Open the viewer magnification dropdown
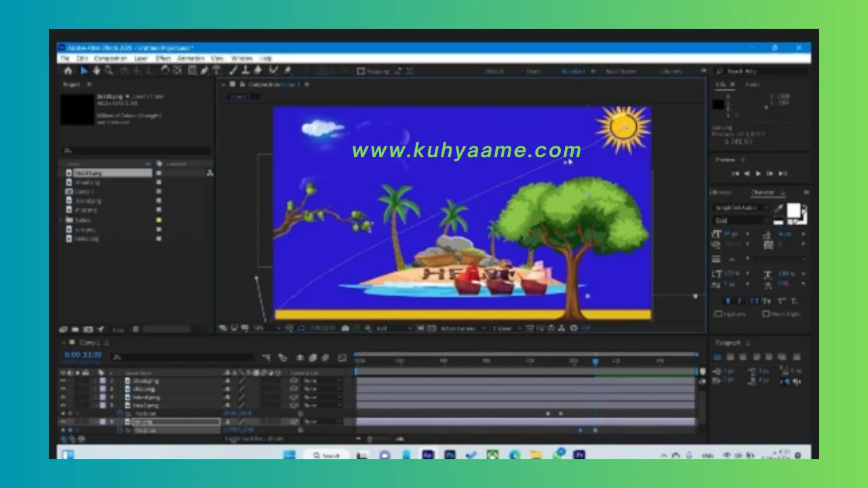868x488 pixels. click(x=267, y=328)
